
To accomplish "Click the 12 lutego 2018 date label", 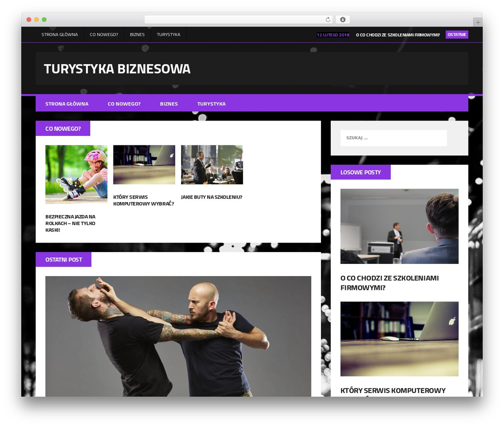I will tap(333, 35).
